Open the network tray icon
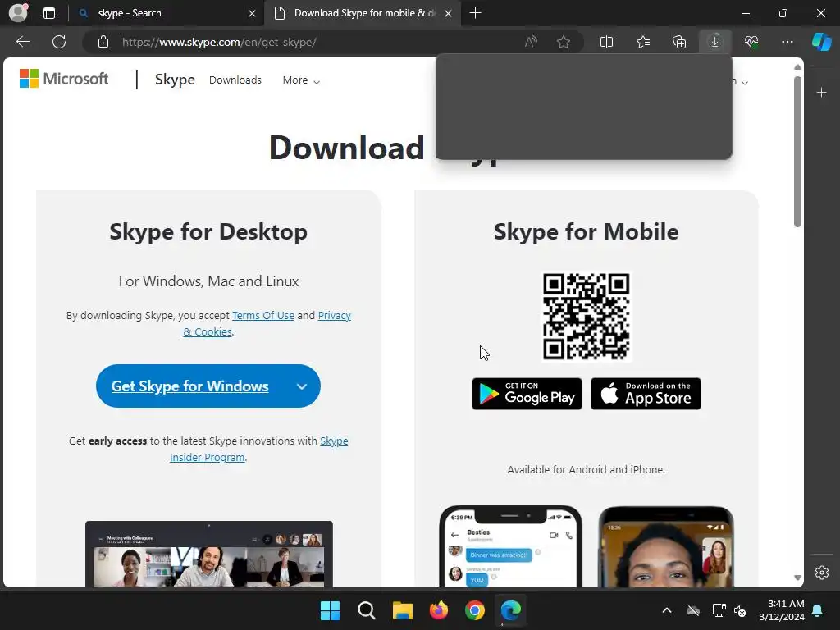840x630 pixels. 719,610
